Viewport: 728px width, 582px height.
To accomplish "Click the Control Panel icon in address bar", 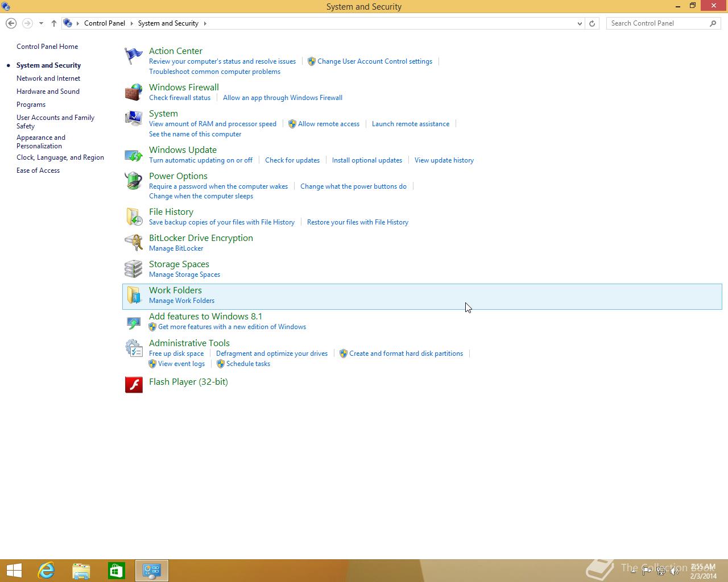I will coord(68,23).
